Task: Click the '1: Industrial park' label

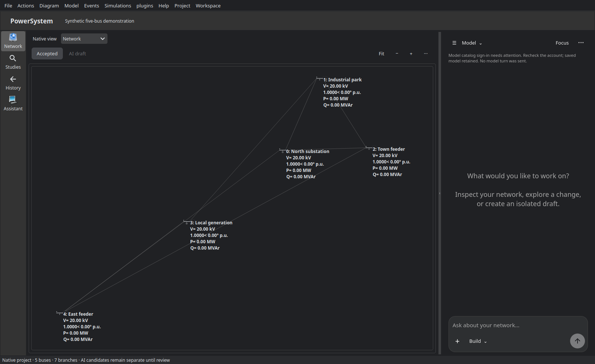Action: tap(342, 80)
